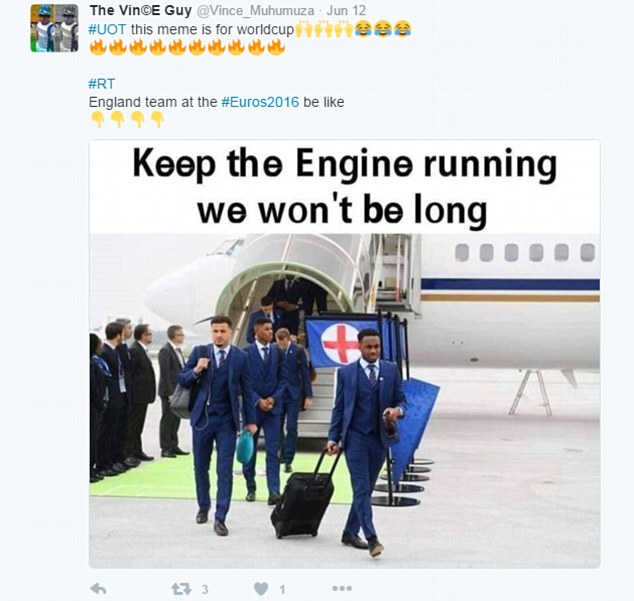Image resolution: width=634 pixels, height=601 pixels.
Task: Click the Jun 12 timestamp
Action: pos(346,11)
